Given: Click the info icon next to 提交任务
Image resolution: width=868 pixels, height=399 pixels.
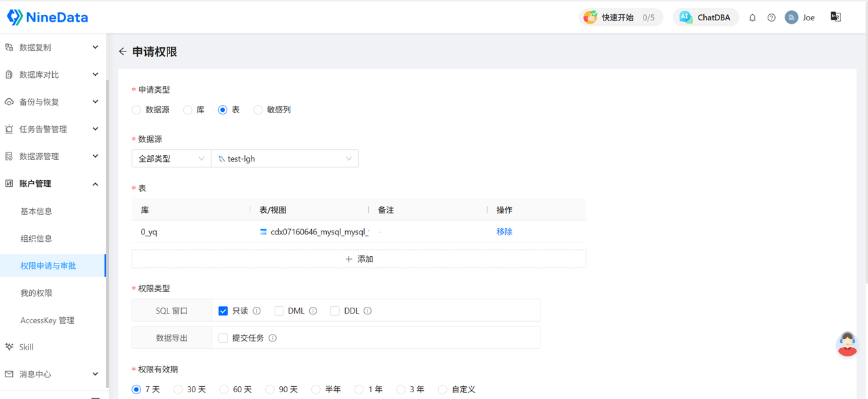Looking at the screenshot, I should pos(272,338).
